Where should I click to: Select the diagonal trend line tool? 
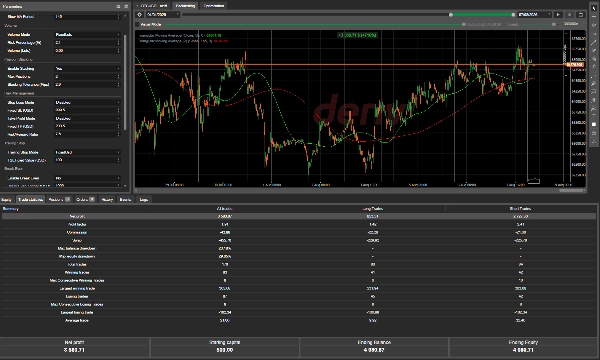(x=594, y=42)
